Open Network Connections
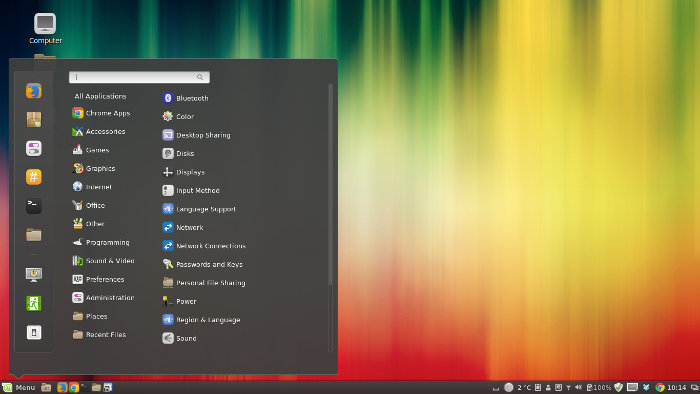 pos(204,246)
